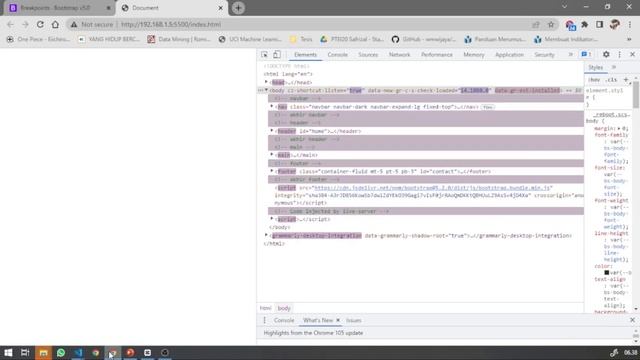640x360 pixels.
Task: Click the address bar URL
Action: 171,24
